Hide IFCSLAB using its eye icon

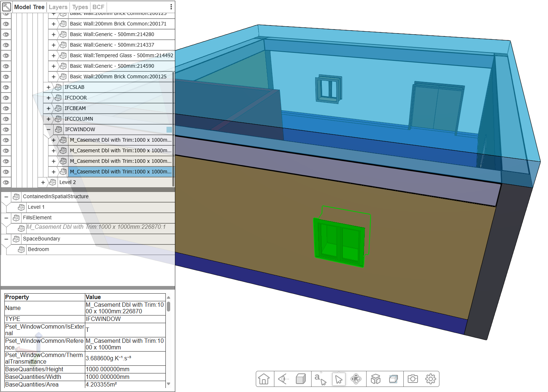click(6, 87)
